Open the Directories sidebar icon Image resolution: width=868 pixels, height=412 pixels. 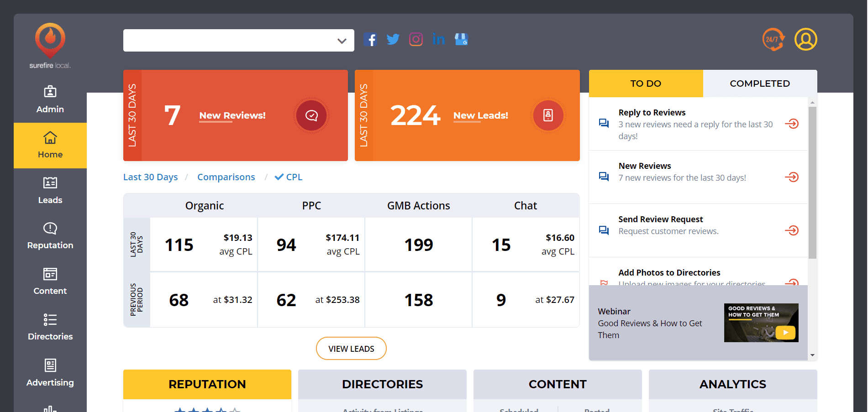(50, 320)
